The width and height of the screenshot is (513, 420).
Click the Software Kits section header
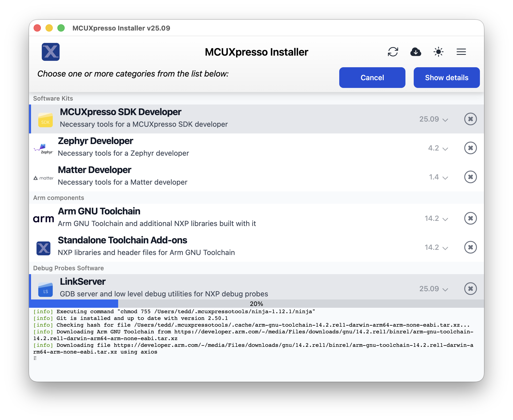53,98
